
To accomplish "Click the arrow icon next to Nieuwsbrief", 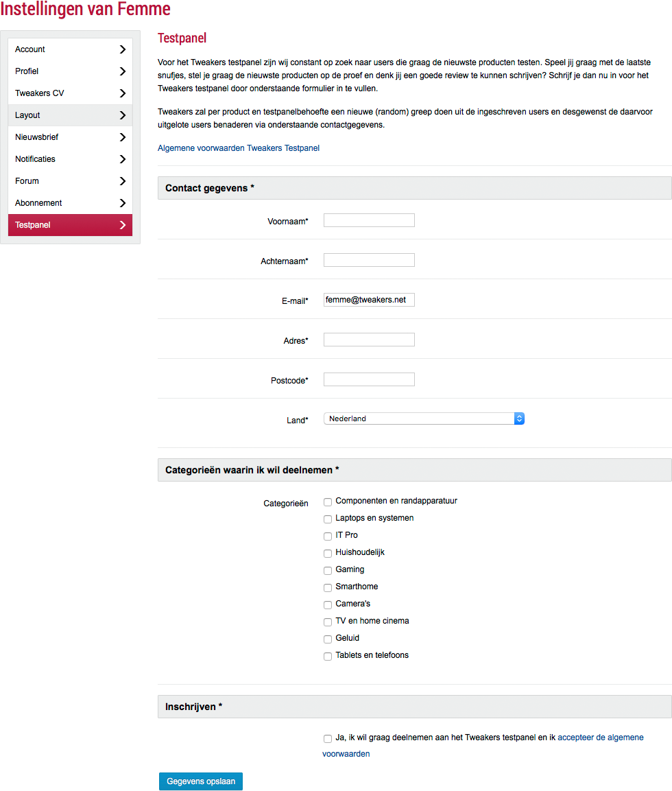I will 122,137.
